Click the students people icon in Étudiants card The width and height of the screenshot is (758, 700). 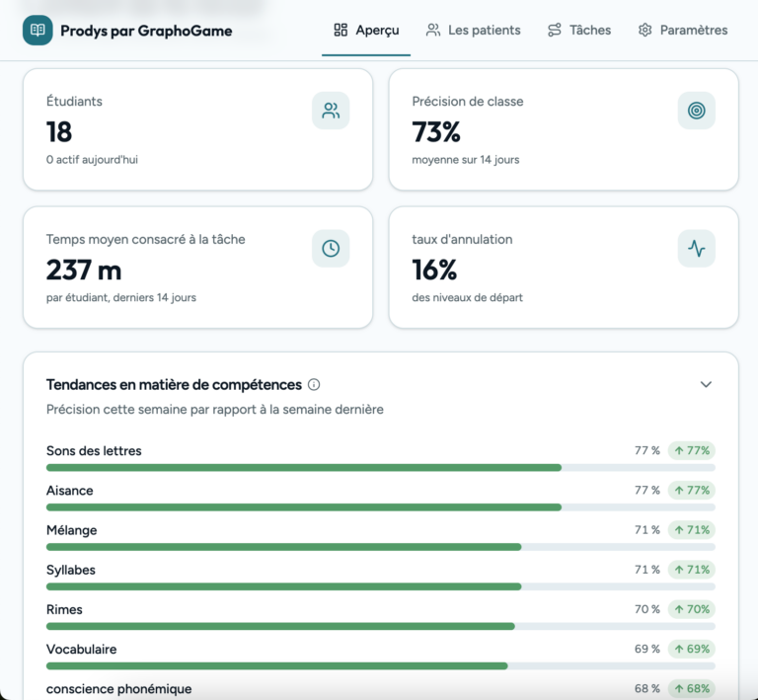(x=331, y=111)
